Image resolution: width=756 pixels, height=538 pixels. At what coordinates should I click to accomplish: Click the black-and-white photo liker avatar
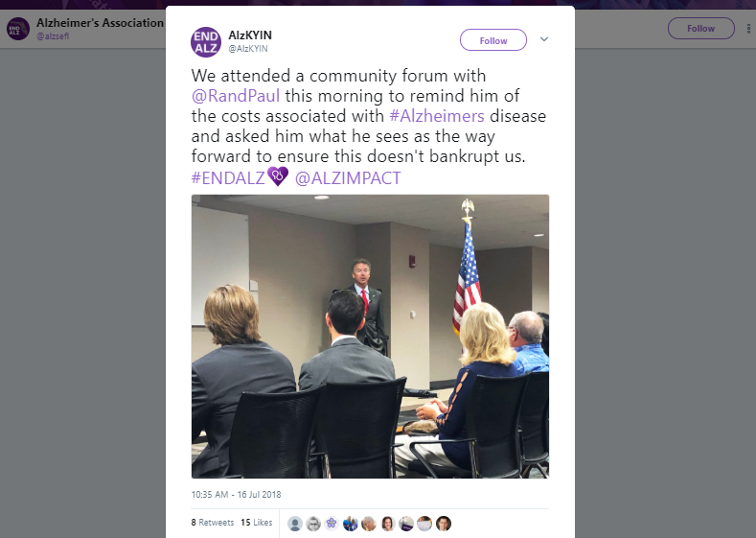pyautogui.click(x=313, y=524)
